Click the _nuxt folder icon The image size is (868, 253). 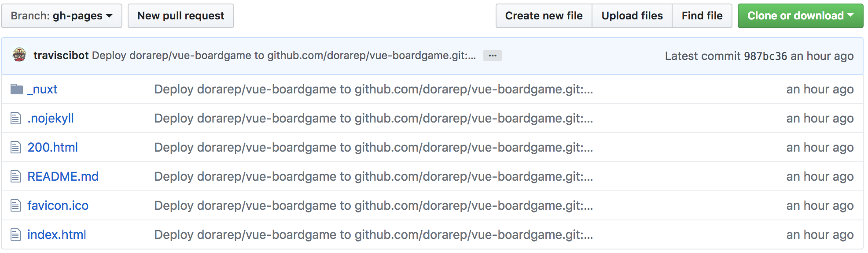coord(17,89)
